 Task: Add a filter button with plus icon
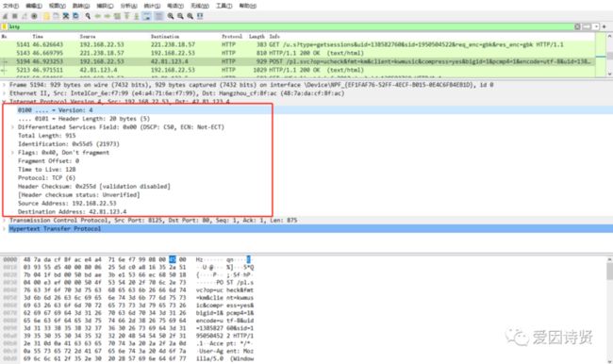tap(605, 26)
